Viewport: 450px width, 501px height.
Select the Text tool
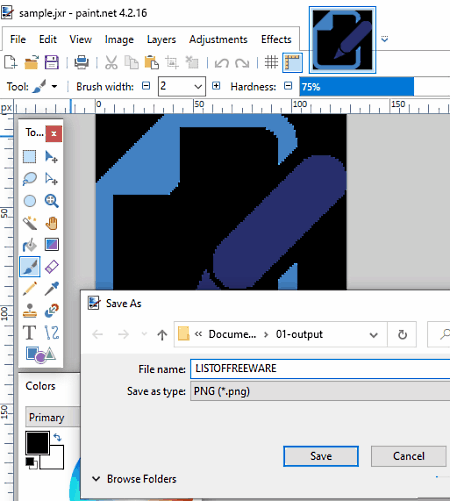pos(30,333)
